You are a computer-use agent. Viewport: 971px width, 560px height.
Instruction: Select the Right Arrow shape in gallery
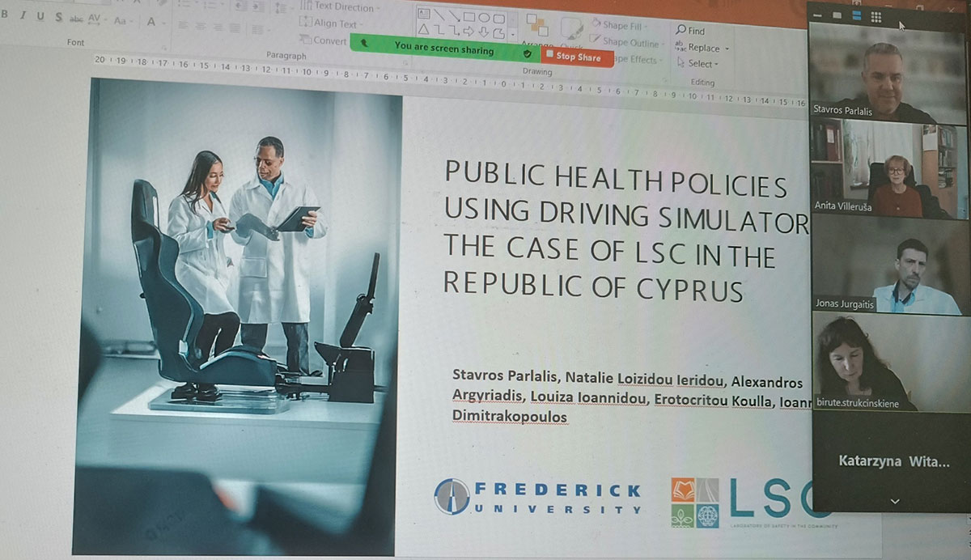click(x=469, y=32)
